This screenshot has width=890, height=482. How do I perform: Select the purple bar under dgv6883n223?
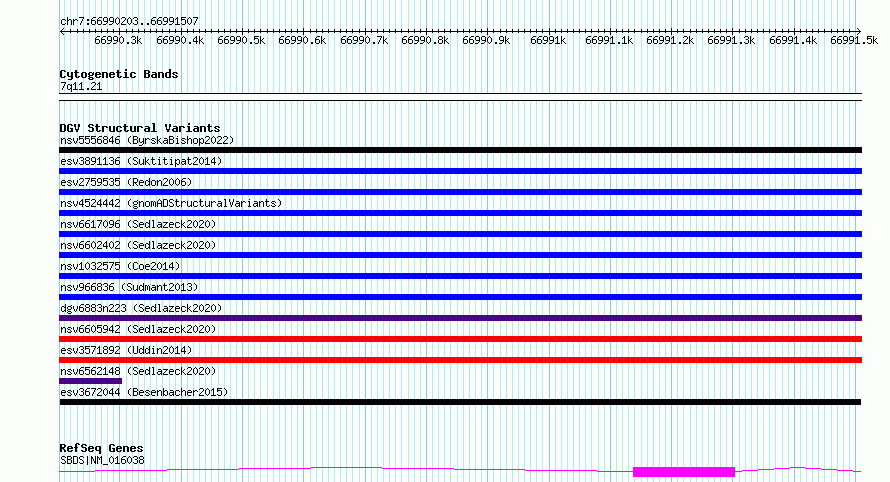pos(460,318)
